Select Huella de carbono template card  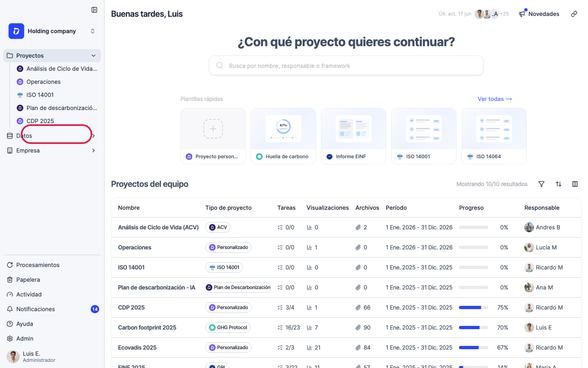click(283, 136)
